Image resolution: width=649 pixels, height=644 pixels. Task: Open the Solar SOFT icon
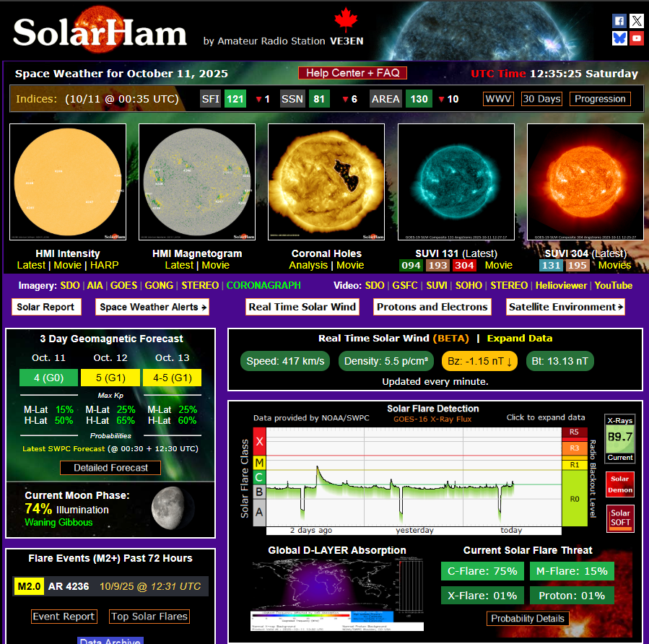click(x=620, y=518)
